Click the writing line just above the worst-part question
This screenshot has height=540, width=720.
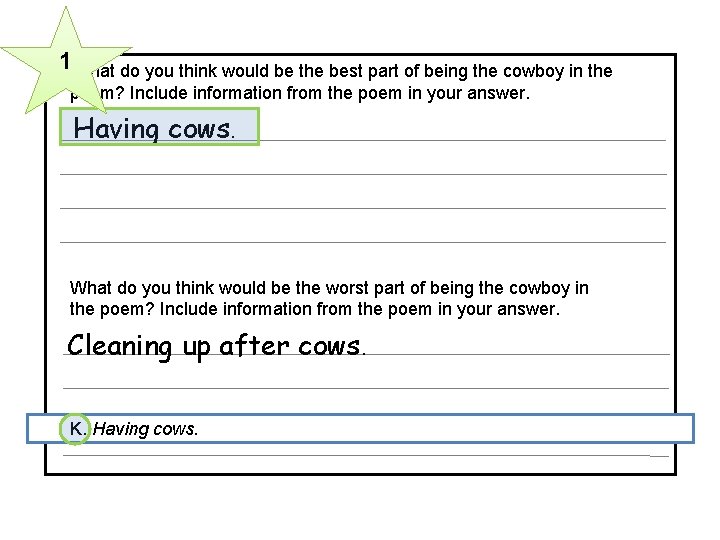coord(363,242)
